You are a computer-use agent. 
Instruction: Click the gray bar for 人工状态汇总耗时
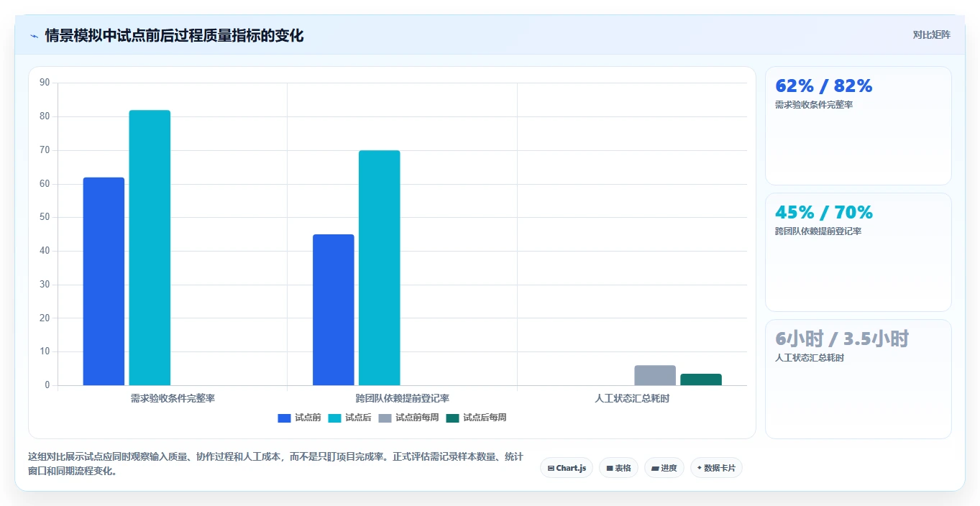pyautogui.click(x=655, y=376)
